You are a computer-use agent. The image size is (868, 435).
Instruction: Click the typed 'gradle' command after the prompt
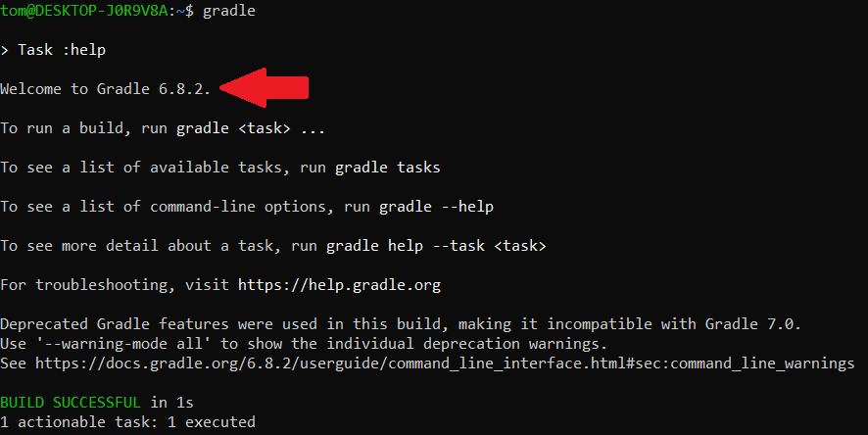coord(229,10)
